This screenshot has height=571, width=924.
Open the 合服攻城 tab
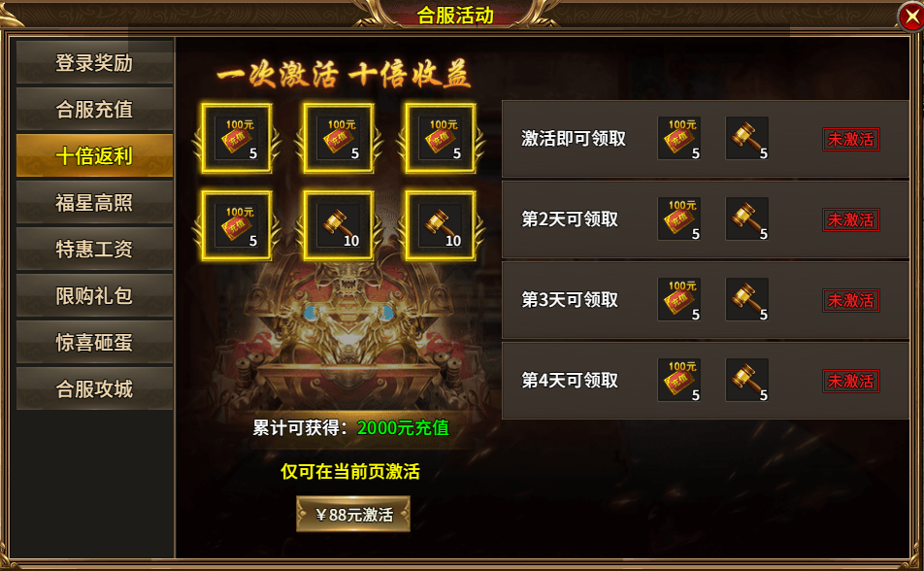click(94, 388)
